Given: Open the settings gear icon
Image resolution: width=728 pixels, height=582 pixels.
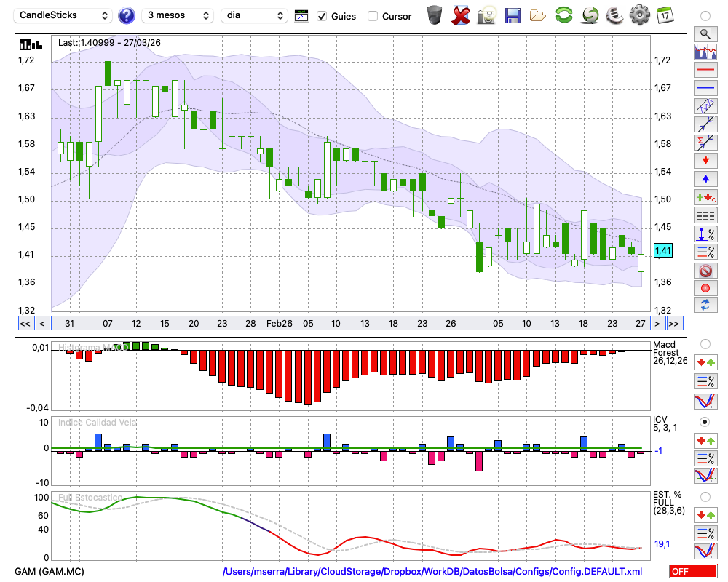Looking at the screenshot, I should tap(639, 15).
